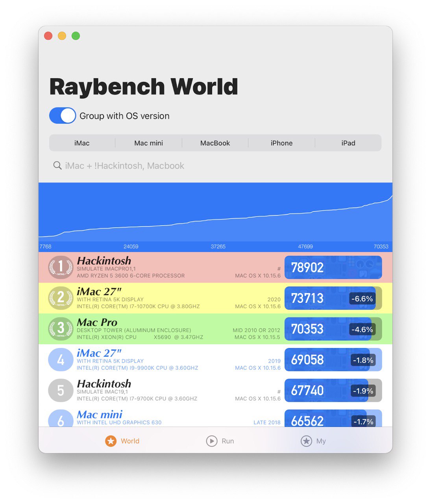Select the Mac mini title in rank 6 row
This screenshot has width=431, height=504.
(x=100, y=414)
